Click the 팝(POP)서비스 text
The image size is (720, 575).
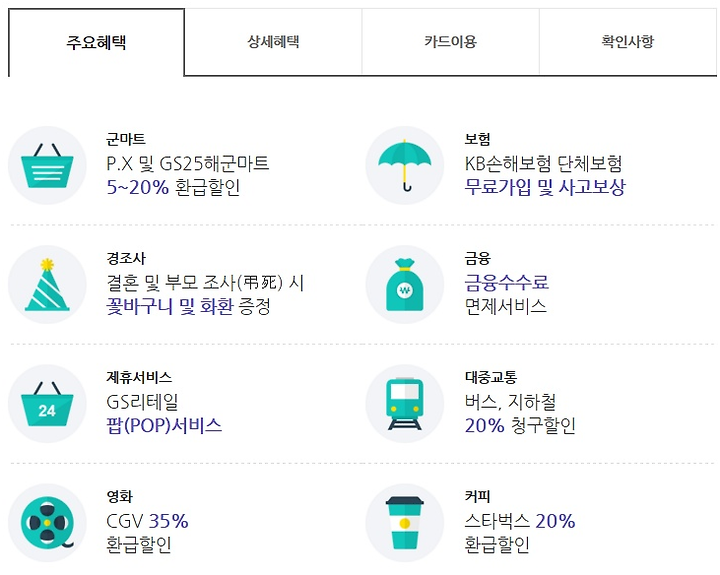164,425
